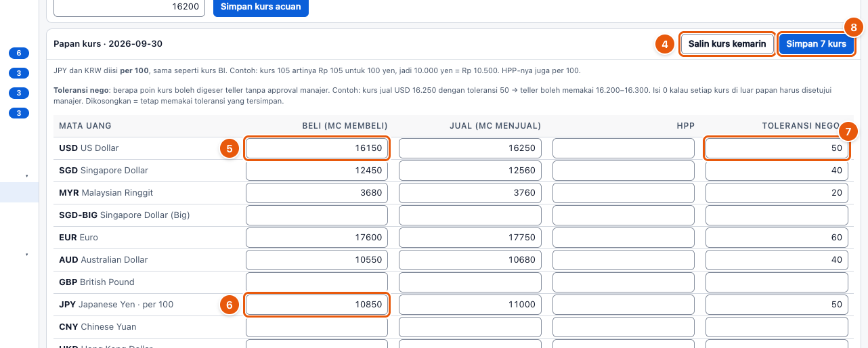868x348 pixels.
Task: Select the empty JPY HPP field
Action: pos(624,305)
